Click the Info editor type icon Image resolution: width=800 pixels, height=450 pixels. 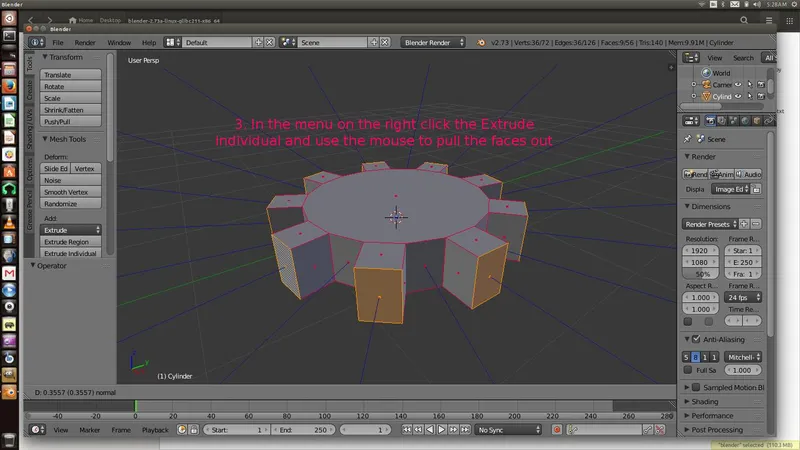click(37, 43)
